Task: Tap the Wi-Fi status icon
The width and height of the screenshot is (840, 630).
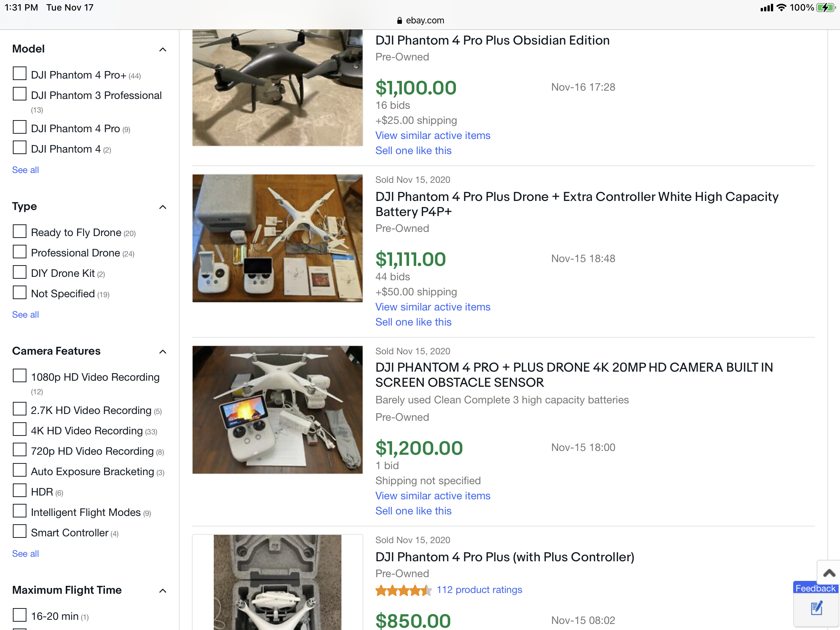Action: tap(781, 8)
